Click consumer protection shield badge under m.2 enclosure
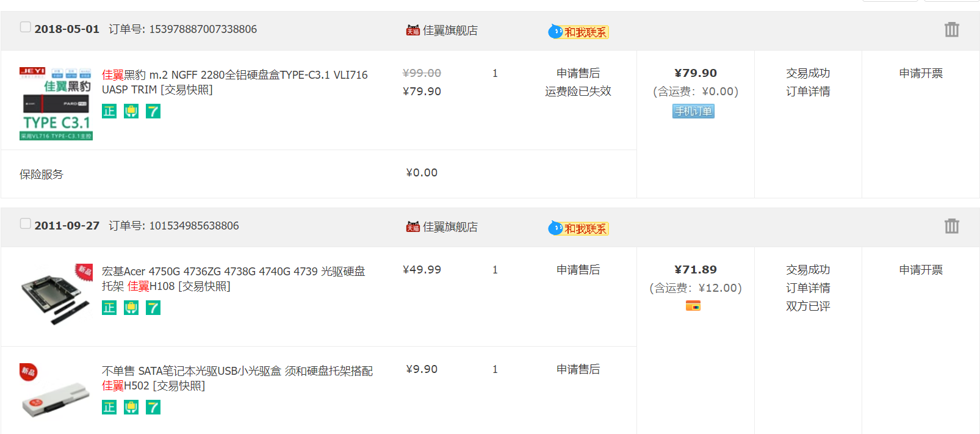The height and width of the screenshot is (434, 980). point(131,111)
